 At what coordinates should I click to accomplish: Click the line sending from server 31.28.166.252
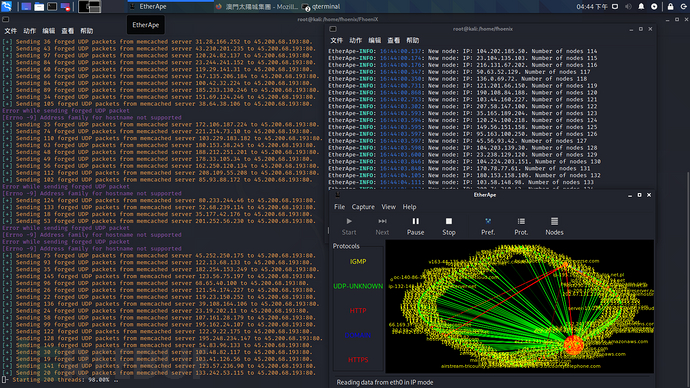coord(158,42)
